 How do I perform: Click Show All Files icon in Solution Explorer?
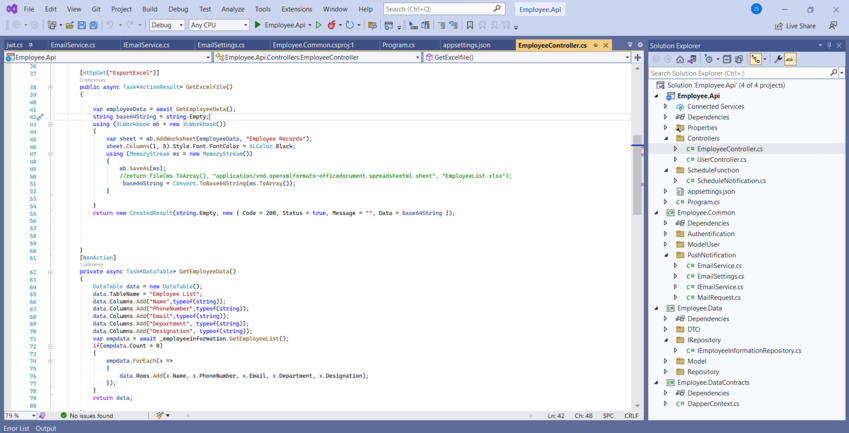pyautogui.click(x=739, y=59)
